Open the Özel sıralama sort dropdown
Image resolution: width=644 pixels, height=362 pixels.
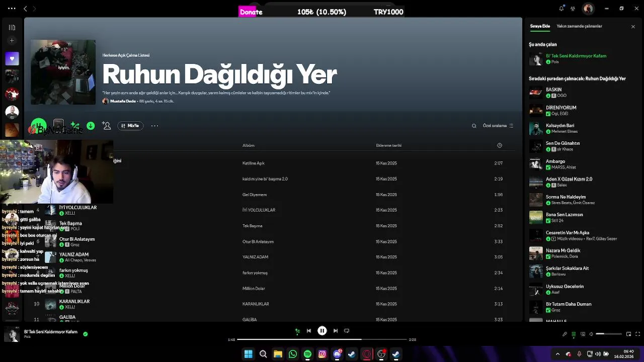(498, 126)
